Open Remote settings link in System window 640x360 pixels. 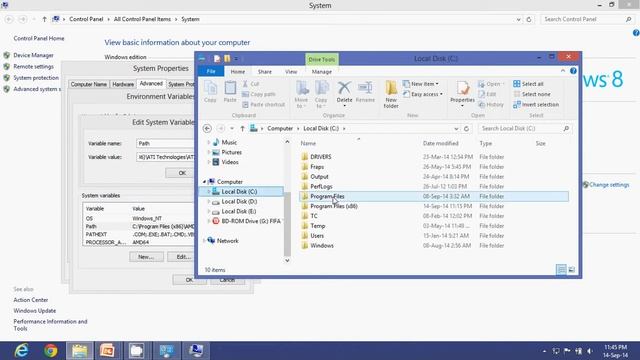[x=33, y=67]
